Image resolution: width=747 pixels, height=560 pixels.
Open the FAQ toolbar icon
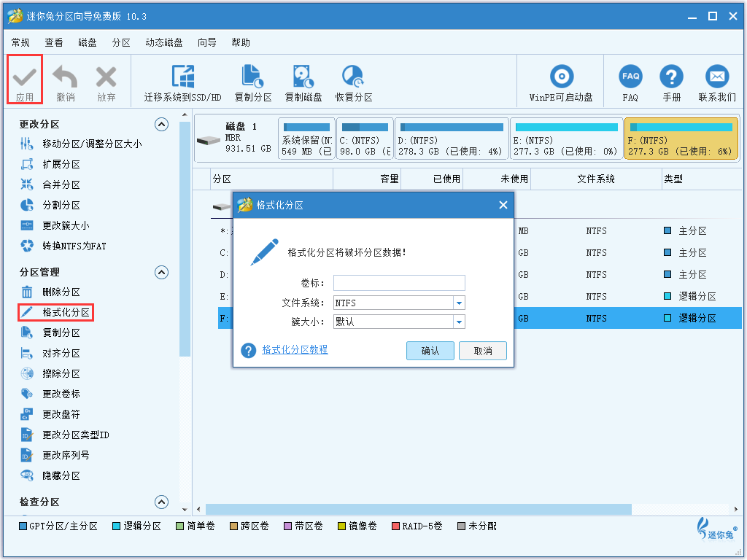pos(630,76)
